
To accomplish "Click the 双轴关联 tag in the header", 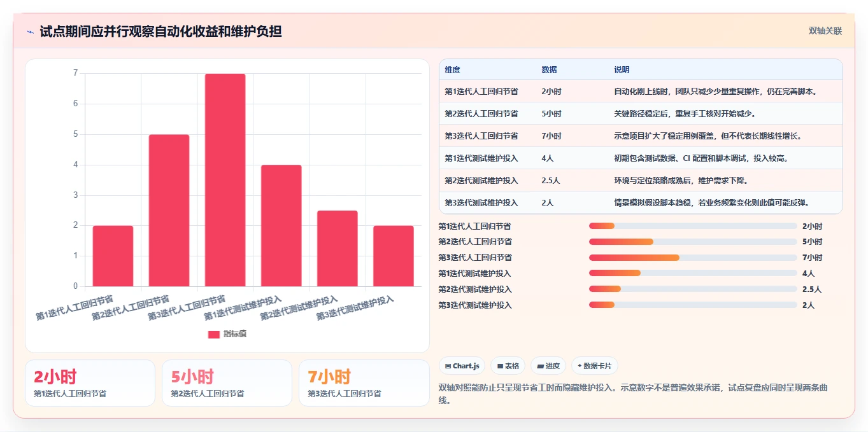I will (x=825, y=31).
